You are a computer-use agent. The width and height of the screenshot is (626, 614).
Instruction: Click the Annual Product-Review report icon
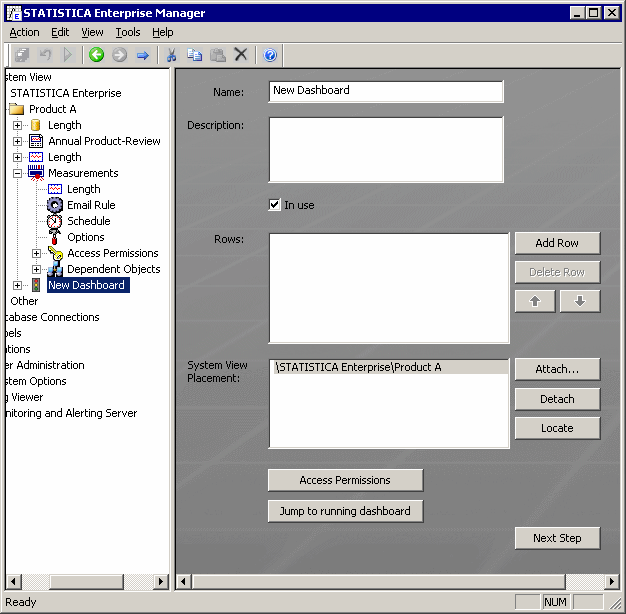(36, 141)
